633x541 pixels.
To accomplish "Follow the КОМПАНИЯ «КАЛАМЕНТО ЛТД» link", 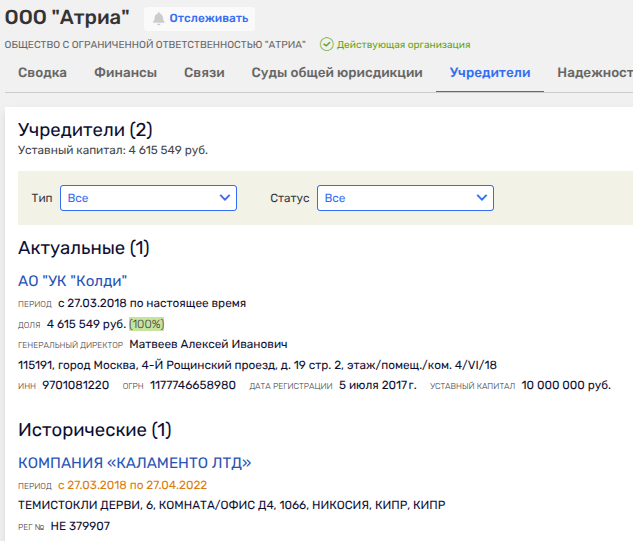I will (135, 462).
